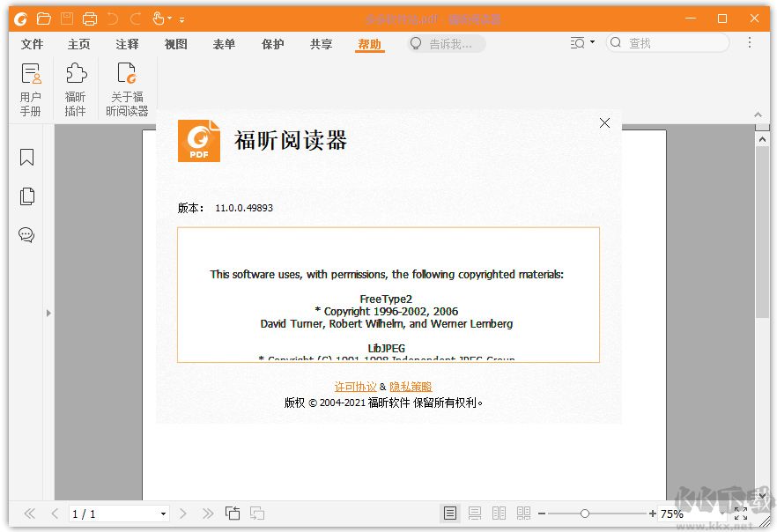Screen dimensions: 777x532
Task: Go to the last page arrow
Action: 208,514
